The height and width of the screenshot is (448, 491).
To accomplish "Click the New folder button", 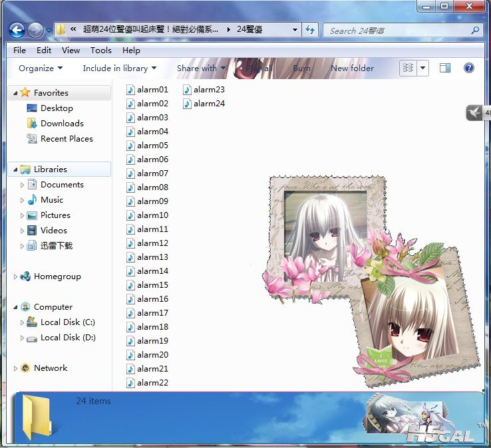I will point(352,68).
